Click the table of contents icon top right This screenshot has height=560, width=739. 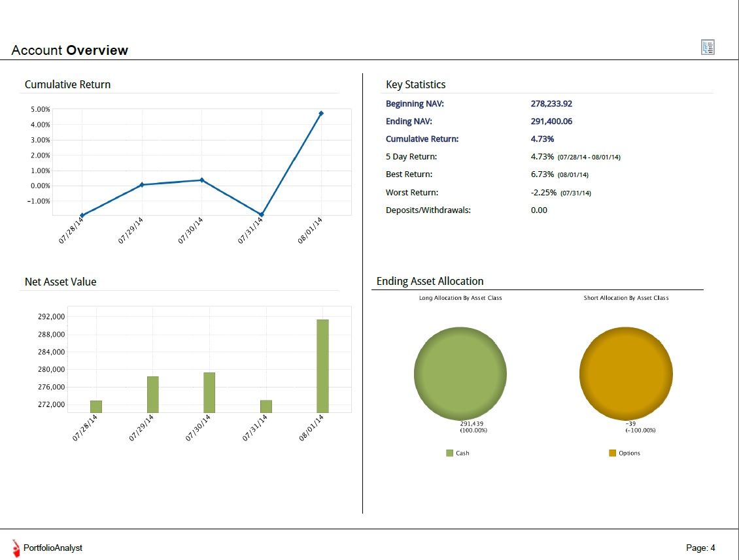[708, 47]
